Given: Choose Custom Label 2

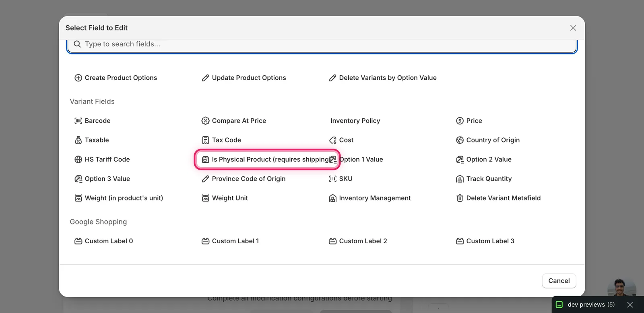Looking at the screenshot, I should coord(358,241).
